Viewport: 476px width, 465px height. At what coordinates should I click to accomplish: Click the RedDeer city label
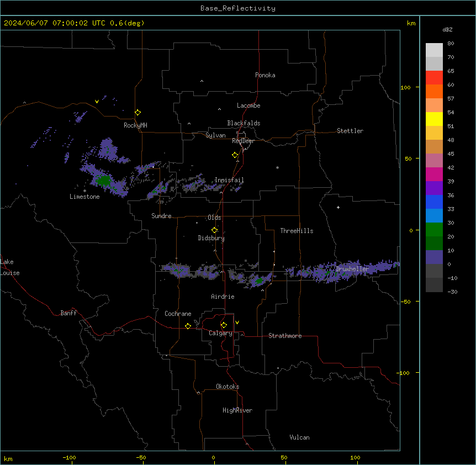point(243,141)
